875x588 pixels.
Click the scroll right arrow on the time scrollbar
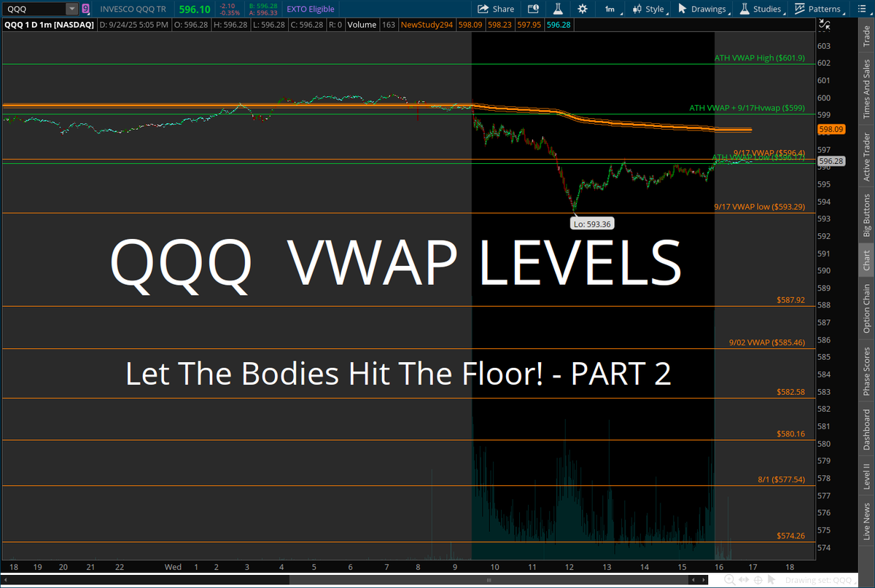(x=704, y=580)
